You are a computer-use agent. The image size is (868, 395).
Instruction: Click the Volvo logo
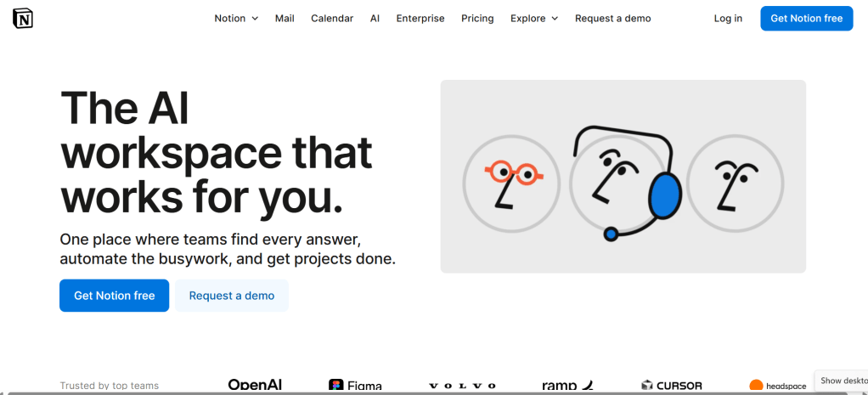point(464,386)
